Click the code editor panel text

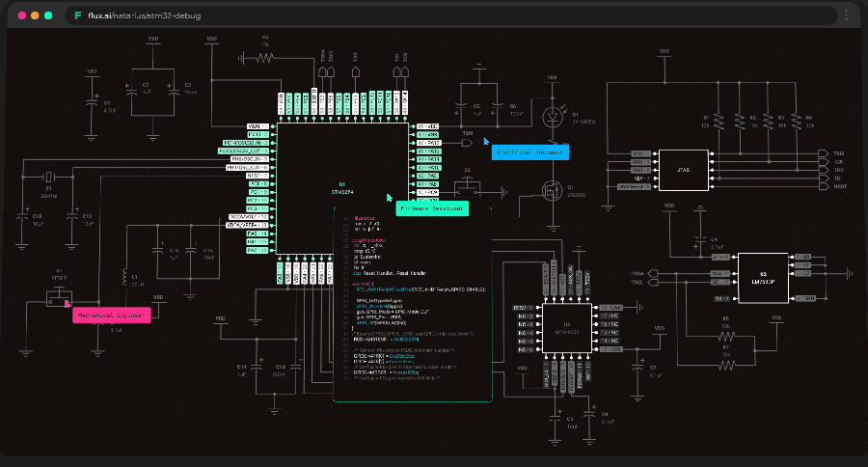[413, 304]
